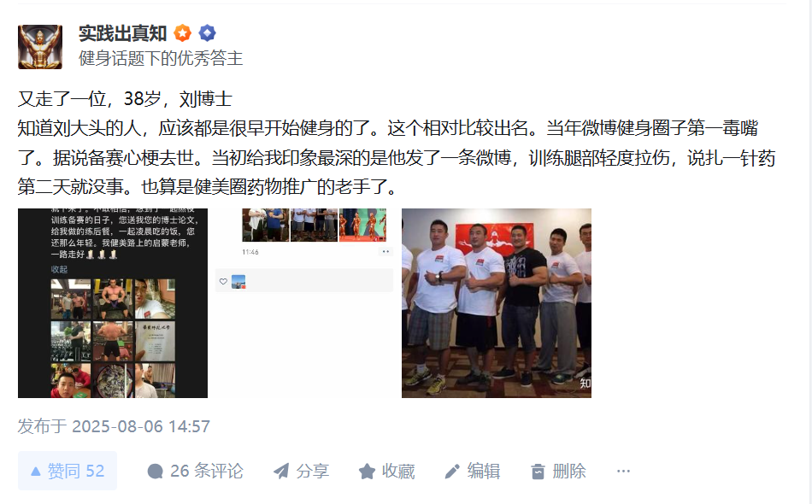This screenshot has width=812, height=504.
Task: Click the comment bubble icon
Action: click(155, 472)
